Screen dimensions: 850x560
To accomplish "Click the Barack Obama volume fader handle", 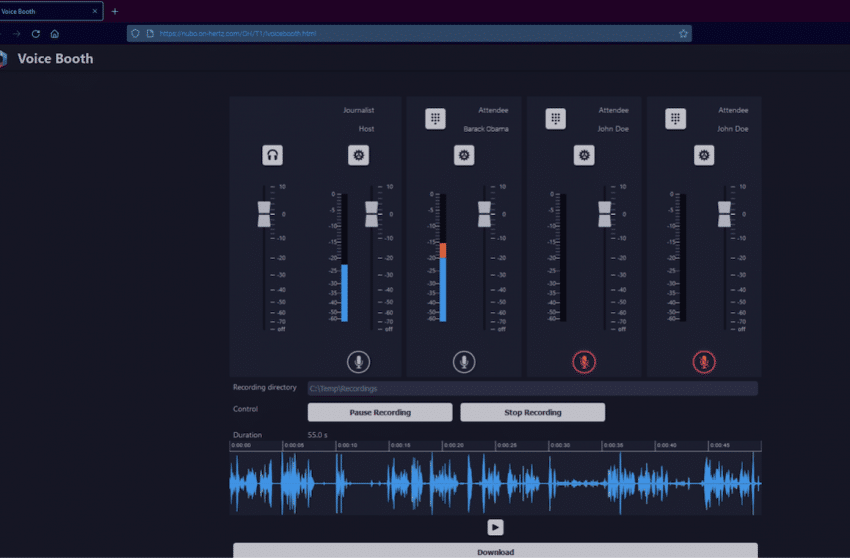I will click(485, 213).
